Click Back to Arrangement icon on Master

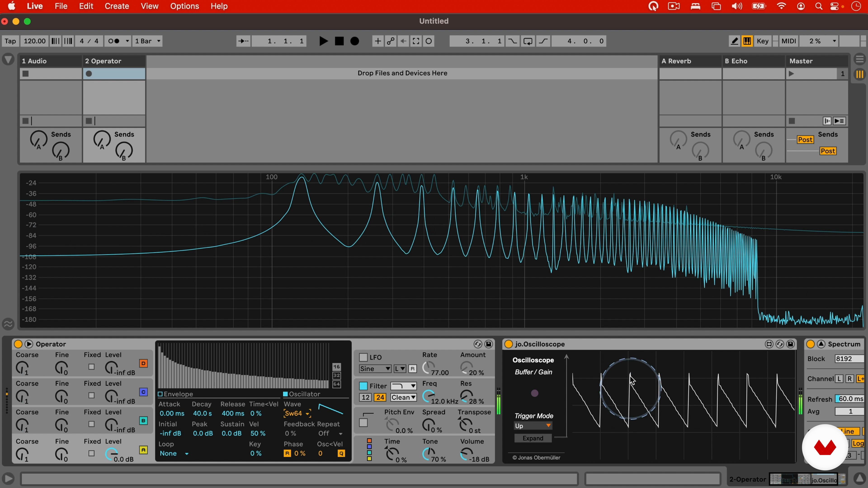click(839, 121)
